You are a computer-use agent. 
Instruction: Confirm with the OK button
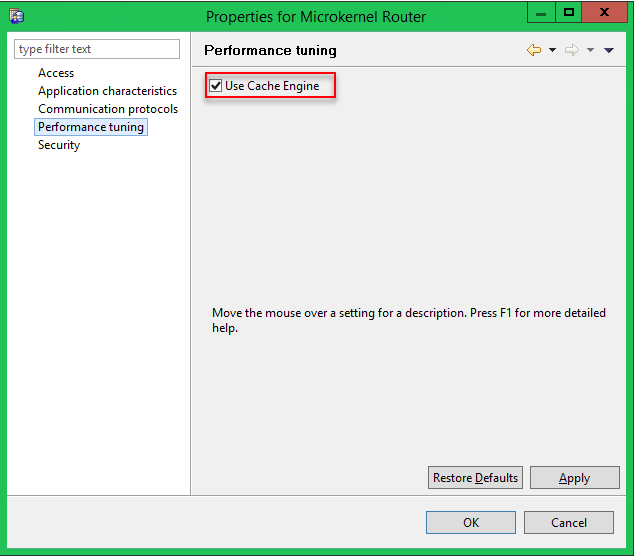(x=471, y=522)
